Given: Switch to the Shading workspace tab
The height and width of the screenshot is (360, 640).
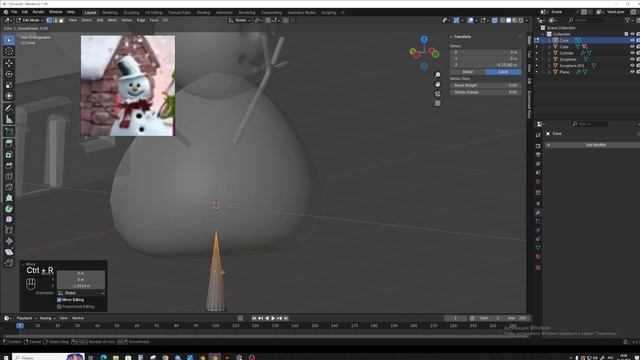Looking at the screenshot, I should (x=203, y=13).
